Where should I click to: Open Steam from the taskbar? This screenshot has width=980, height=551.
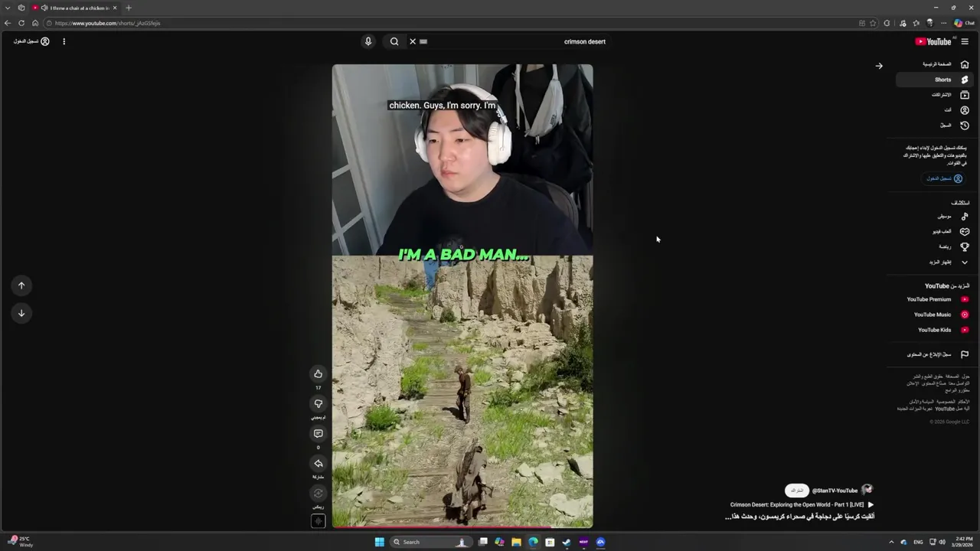(567, 542)
